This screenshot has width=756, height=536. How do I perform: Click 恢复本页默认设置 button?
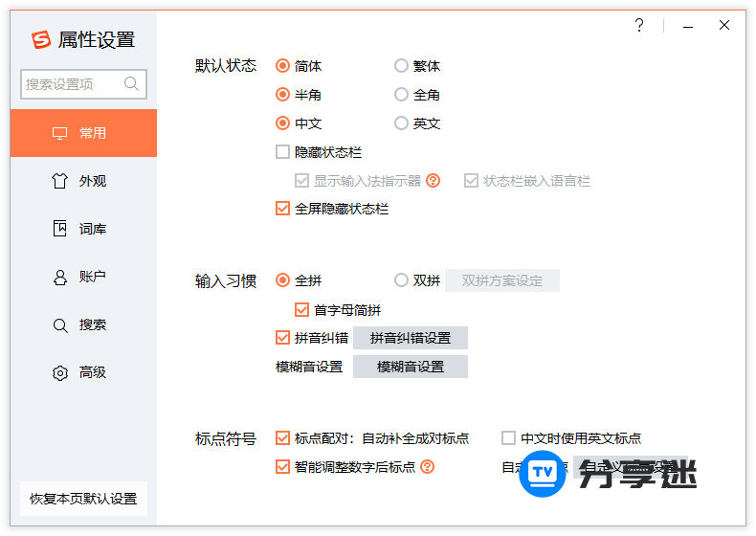pos(83,499)
